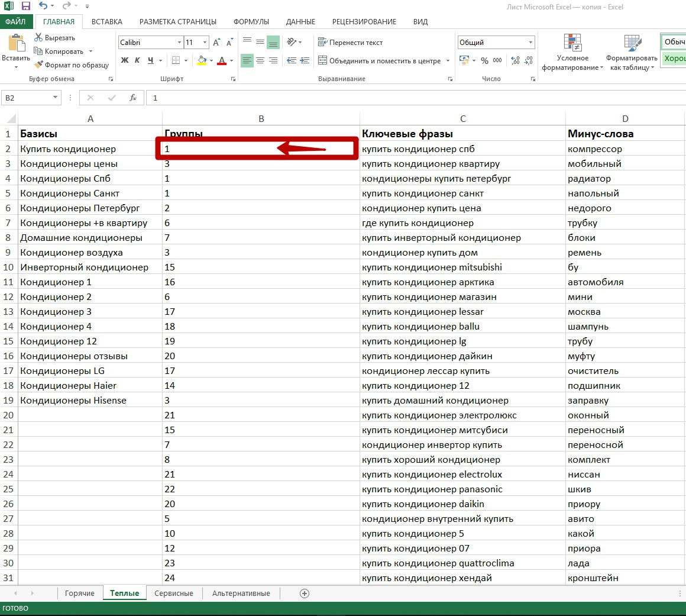686x616 pixels.
Task: Apply percent number format
Action: [x=484, y=60]
